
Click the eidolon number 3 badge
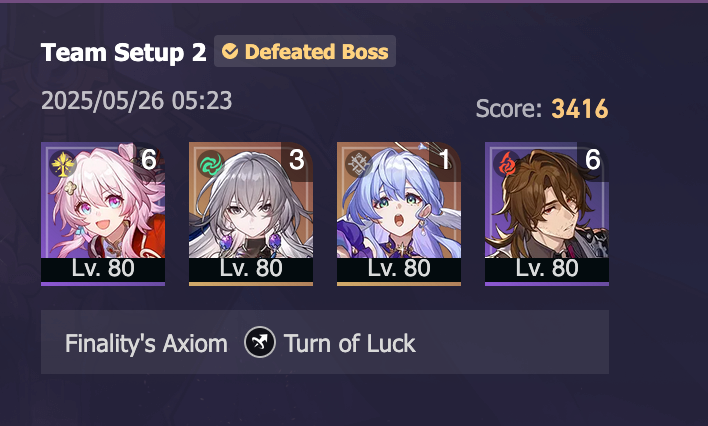tap(297, 160)
